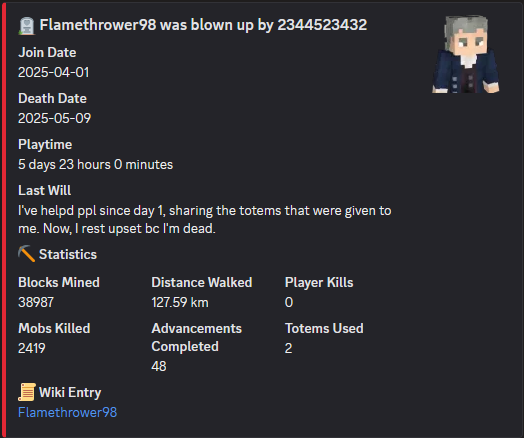The image size is (524, 438).
Task: Click the Blocks Mined value 38987
Action: (x=36, y=302)
